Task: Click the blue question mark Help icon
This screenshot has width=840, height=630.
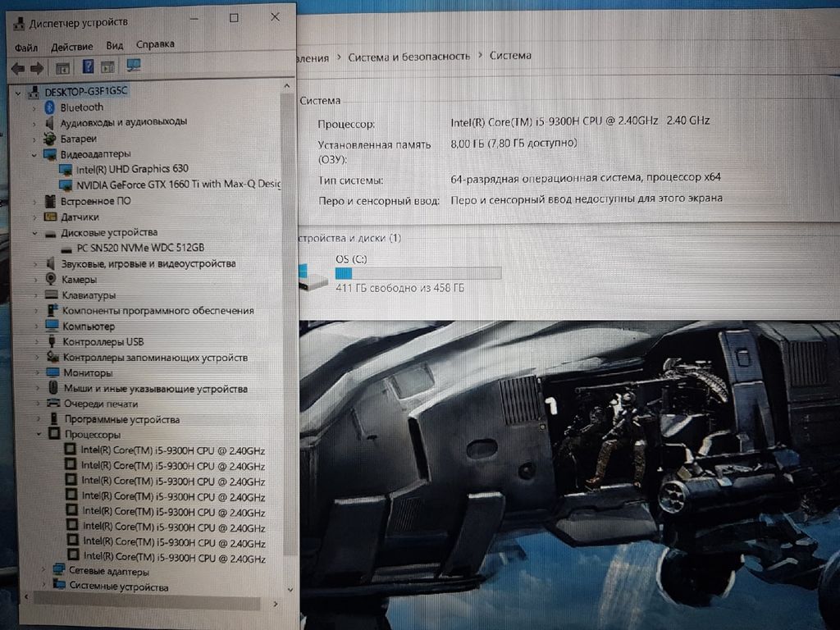Action: [x=88, y=66]
